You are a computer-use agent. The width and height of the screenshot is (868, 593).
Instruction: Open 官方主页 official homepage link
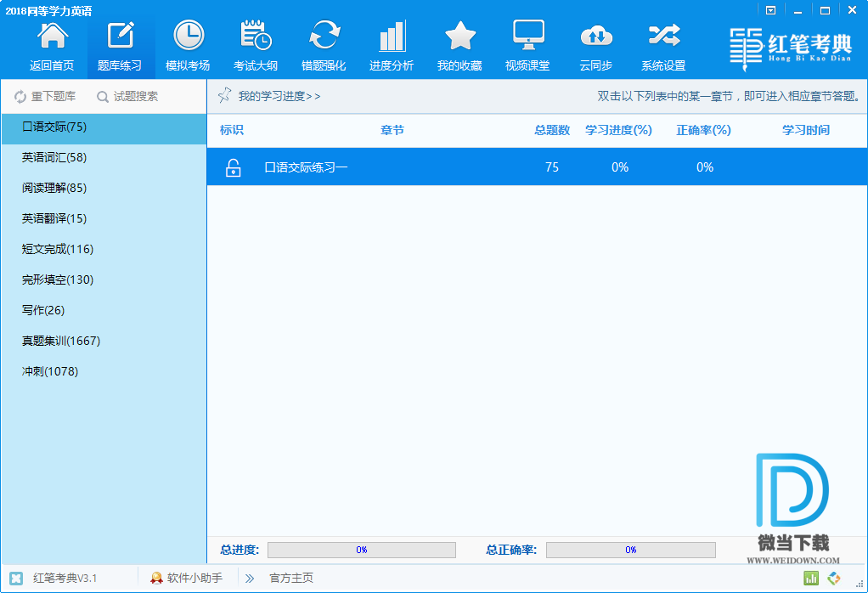(x=291, y=578)
